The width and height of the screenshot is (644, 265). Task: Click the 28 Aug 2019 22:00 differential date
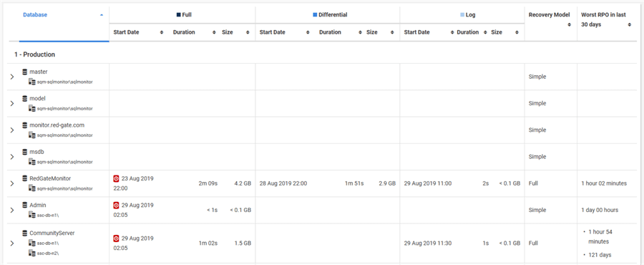pyautogui.click(x=283, y=183)
